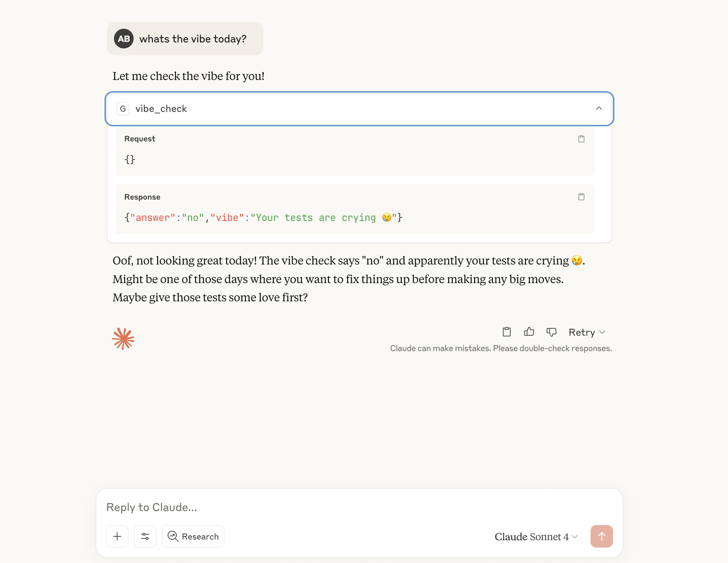
Task: Select the user message 'whats the vibe today?'
Action: [x=193, y=39]
